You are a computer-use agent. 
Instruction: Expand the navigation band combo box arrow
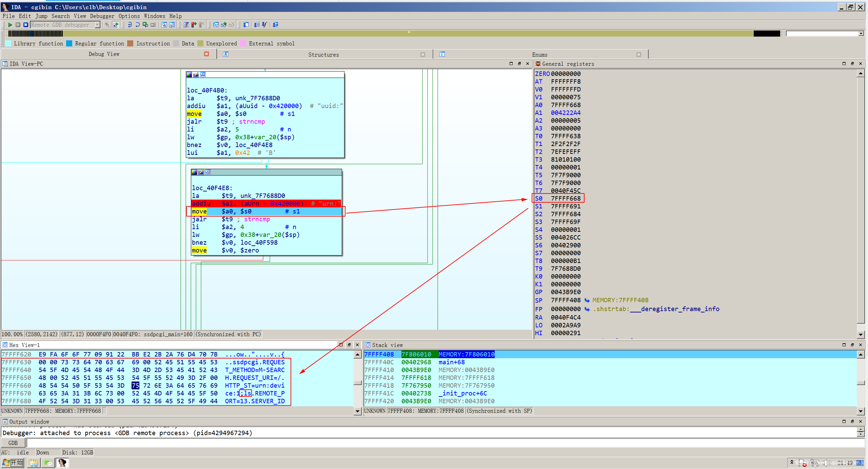(861, 34)
